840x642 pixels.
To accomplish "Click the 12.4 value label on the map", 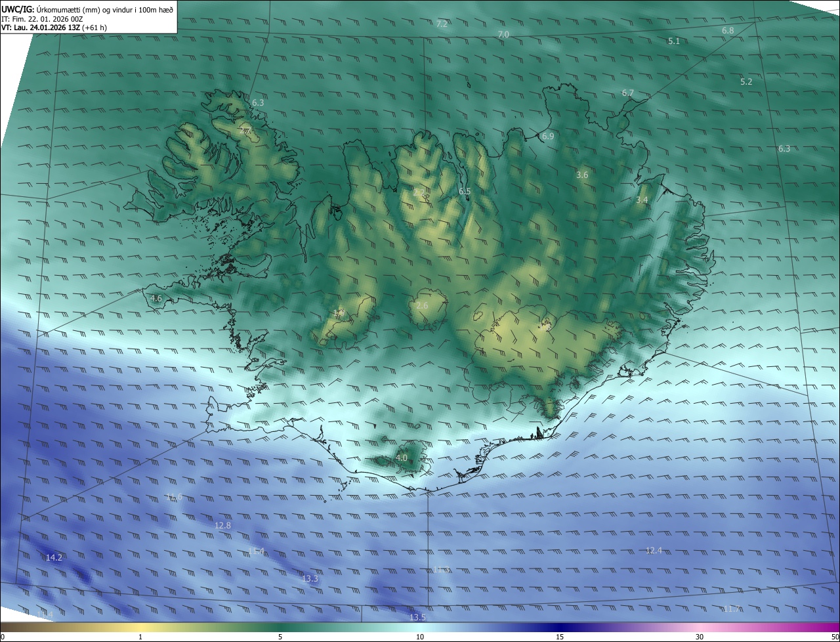I will pos(654,550).
